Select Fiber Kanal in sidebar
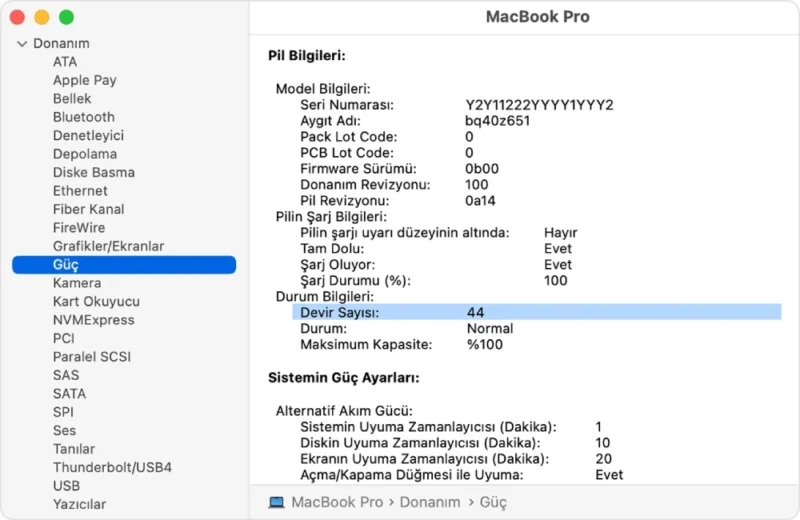Screen dimensions: 800x520 coord(88,209)
